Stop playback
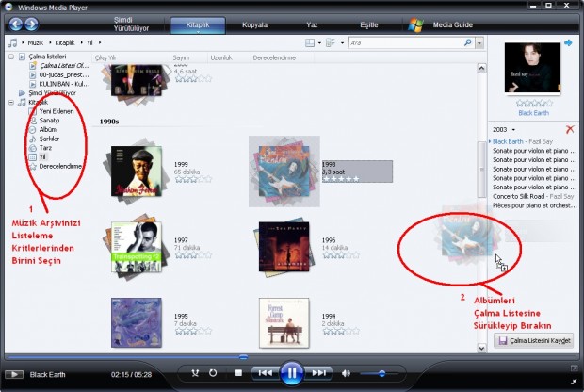This screenshot has height=392, width=584. click(238, 373)
